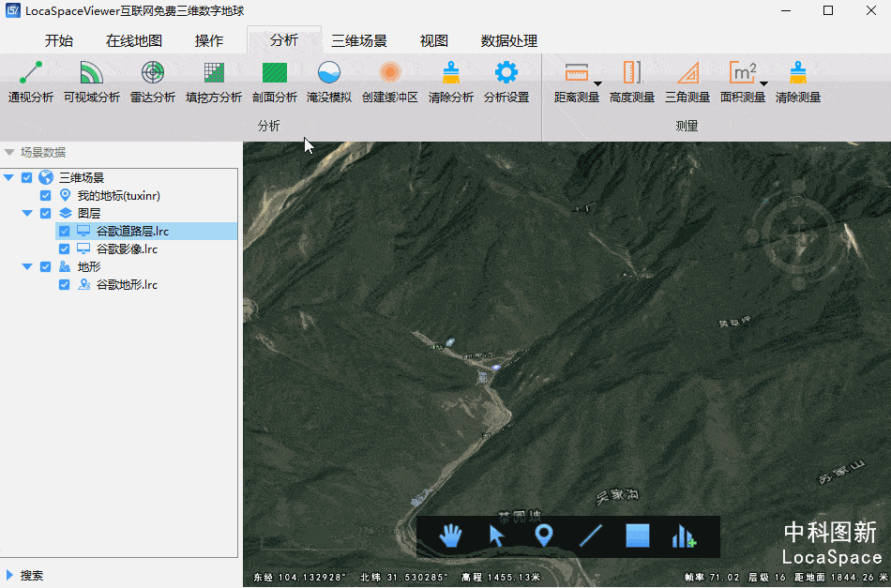
Task: Choose the 高度测量 height measurement tool
Action: pyautogui.click(x=632, y=81)
